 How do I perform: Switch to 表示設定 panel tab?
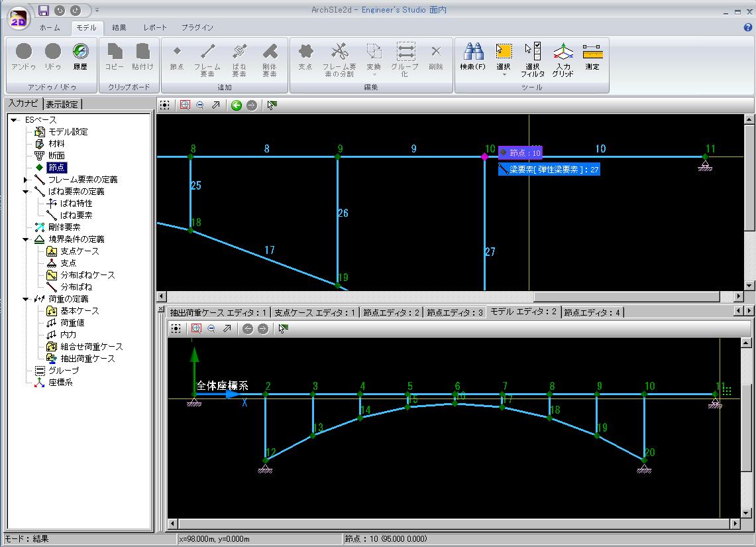[x=62, y=103]
